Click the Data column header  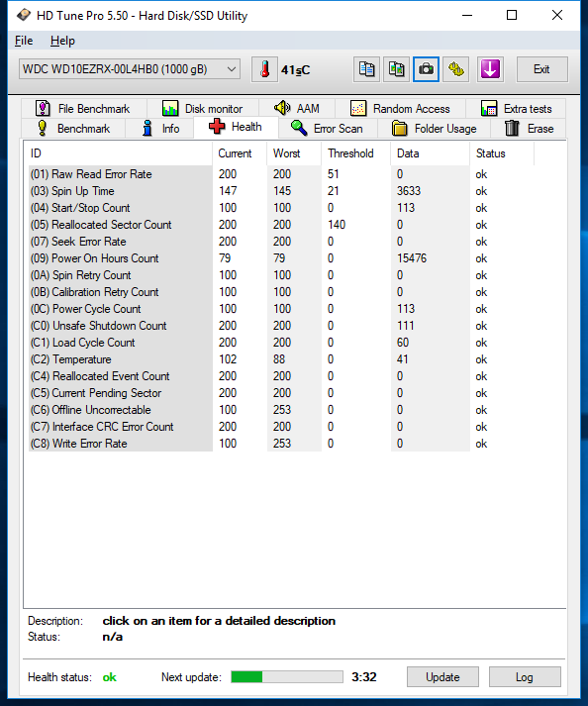point(430,153)
